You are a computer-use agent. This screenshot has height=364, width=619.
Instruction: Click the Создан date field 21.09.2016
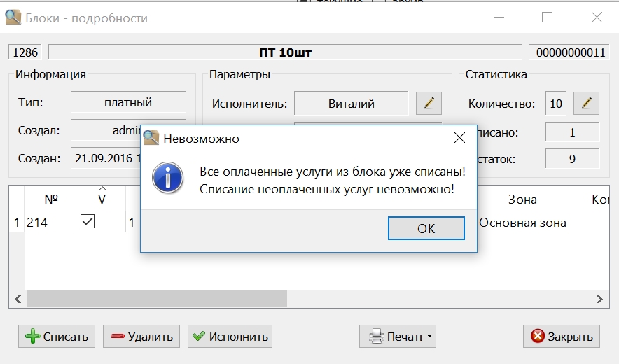[106, 158]
